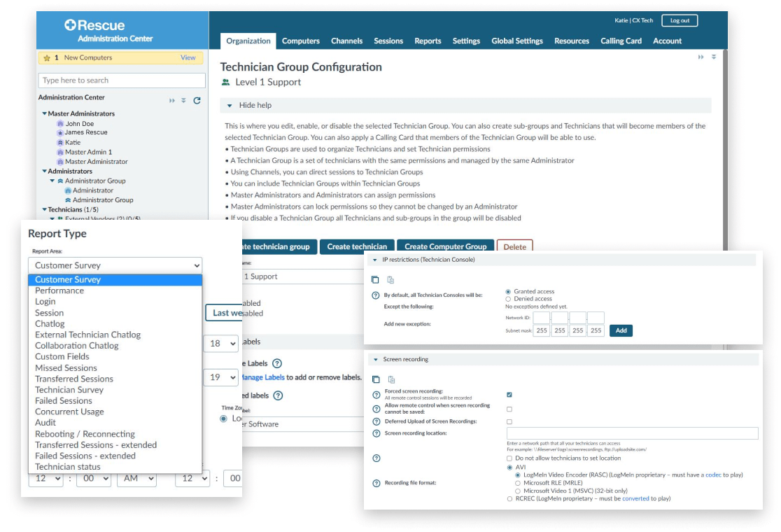The width and height of the screenshot is (781, 532).
Task: Click the star icon next to New Computers
Action: coord(45,57)
